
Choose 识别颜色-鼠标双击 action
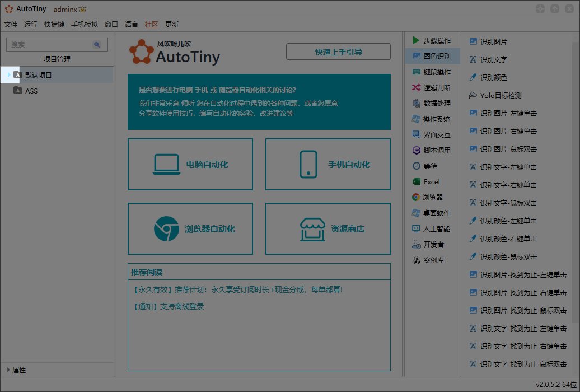click(x=503, y=256)
